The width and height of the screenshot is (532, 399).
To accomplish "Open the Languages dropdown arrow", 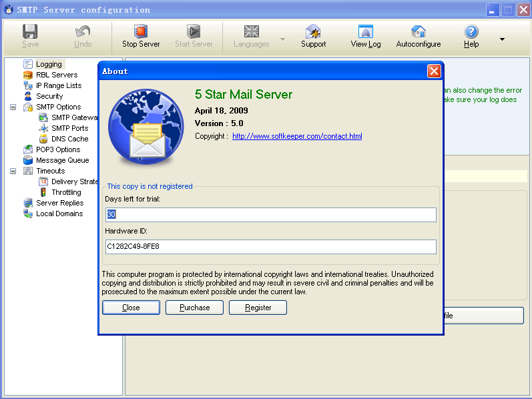I will 282,39.
